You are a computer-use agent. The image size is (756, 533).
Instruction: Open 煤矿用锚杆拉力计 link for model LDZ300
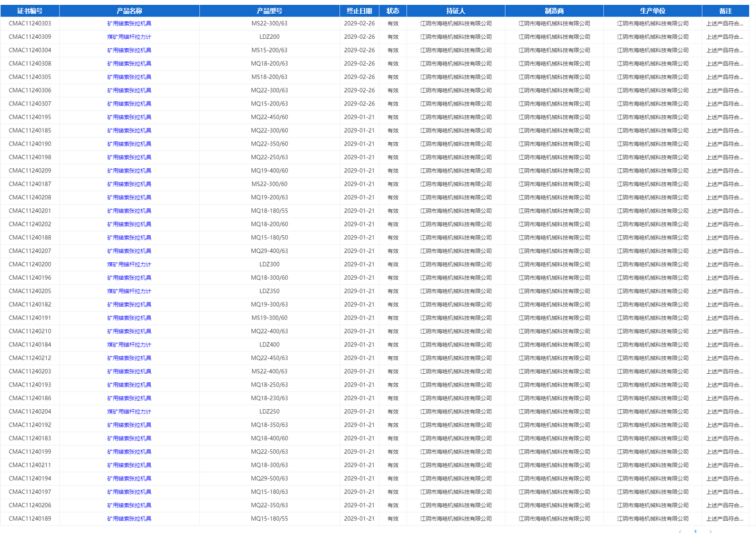pyautogui.click(x=129, y=265)
